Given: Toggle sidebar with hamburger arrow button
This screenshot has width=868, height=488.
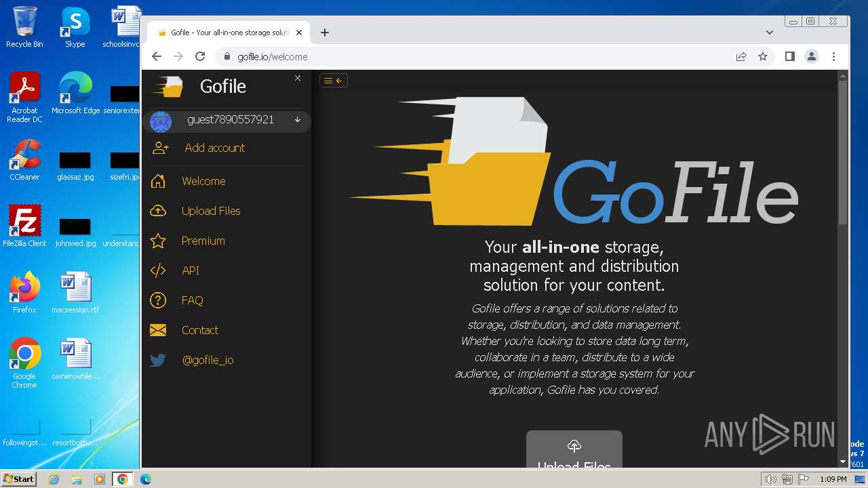Looking at the screenshot, I should pos(334,81).
